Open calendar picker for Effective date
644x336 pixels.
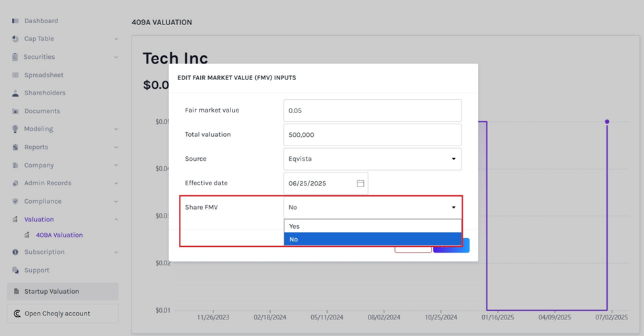pos(360,183)
